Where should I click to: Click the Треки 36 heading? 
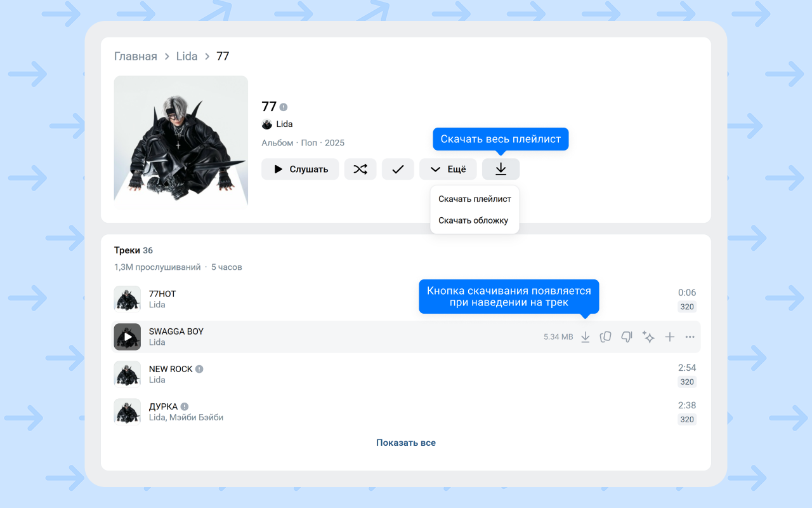pyautogui.click(x=133, y=250)
